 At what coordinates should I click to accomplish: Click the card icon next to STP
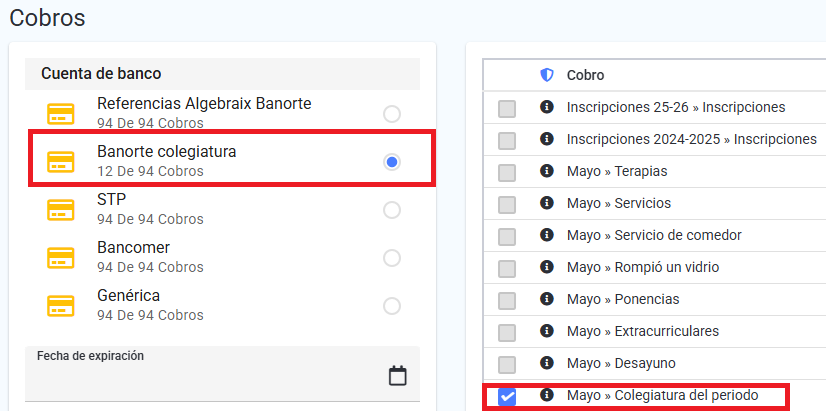[x=61, y=210]
